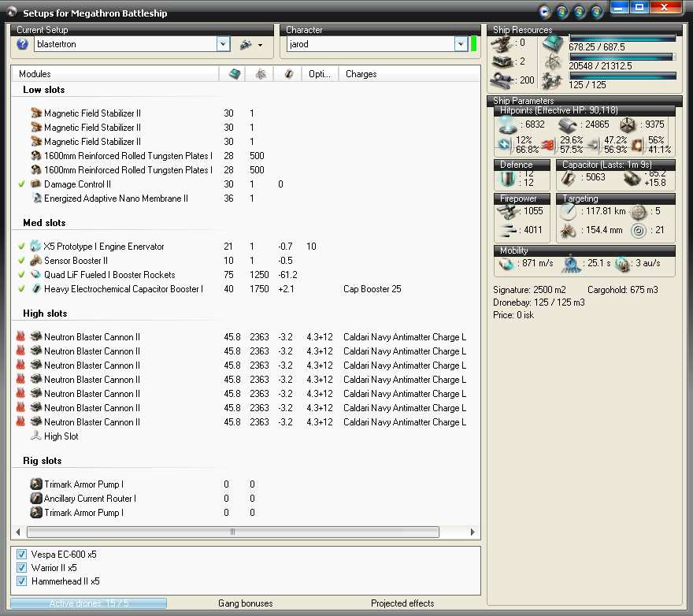Click the Damage Control II module icon
The width and height of the screenshot is (693, 616).
pyautogui.click(x=35, y=184)
